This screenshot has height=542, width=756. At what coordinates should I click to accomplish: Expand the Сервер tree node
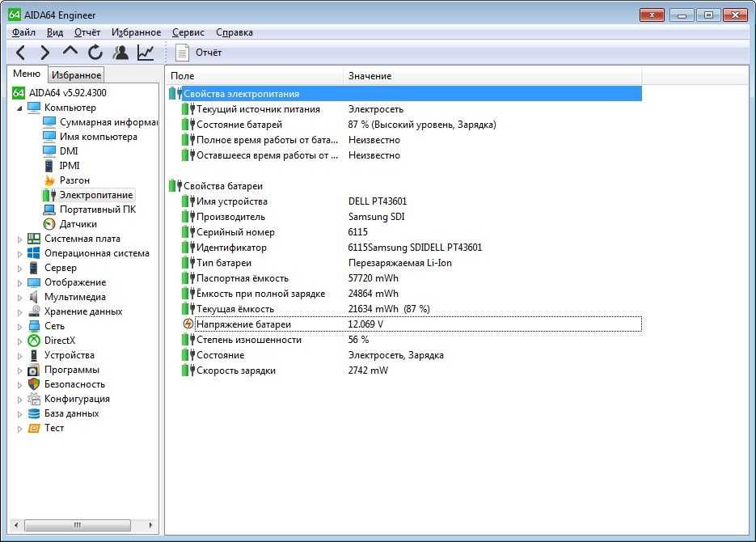[x=19, y=268]
